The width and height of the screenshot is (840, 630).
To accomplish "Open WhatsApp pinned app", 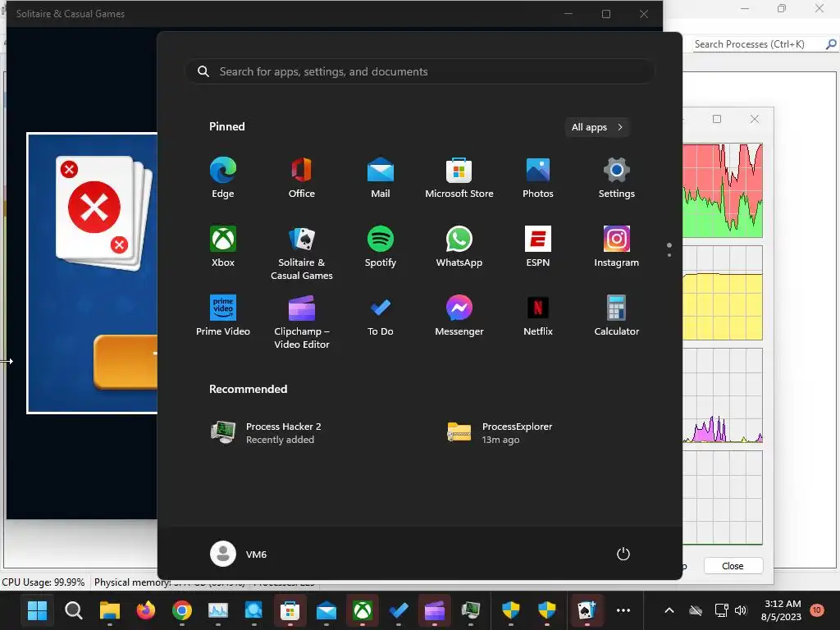I will click(x=459, y=247).
